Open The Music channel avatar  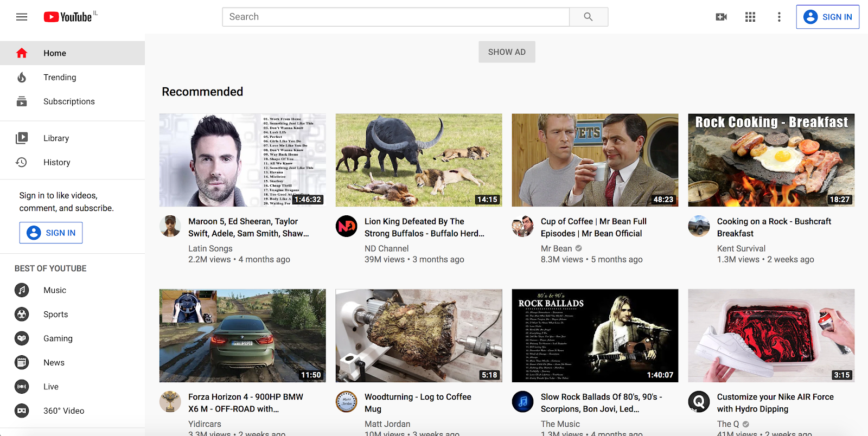point(523,402)
